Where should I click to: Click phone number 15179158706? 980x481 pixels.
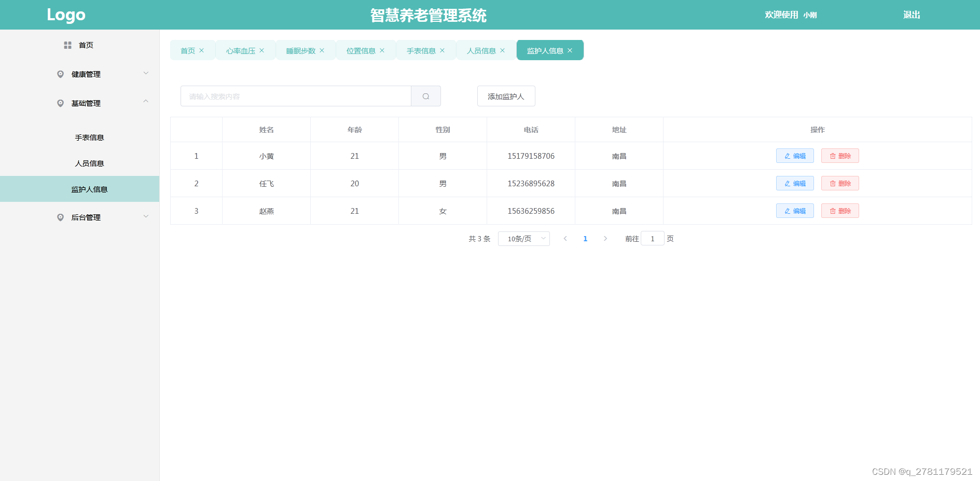[x=531, y=156]
